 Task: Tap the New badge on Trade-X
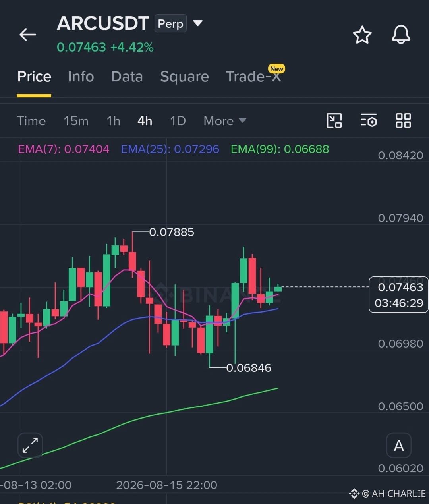click(276, 69)
